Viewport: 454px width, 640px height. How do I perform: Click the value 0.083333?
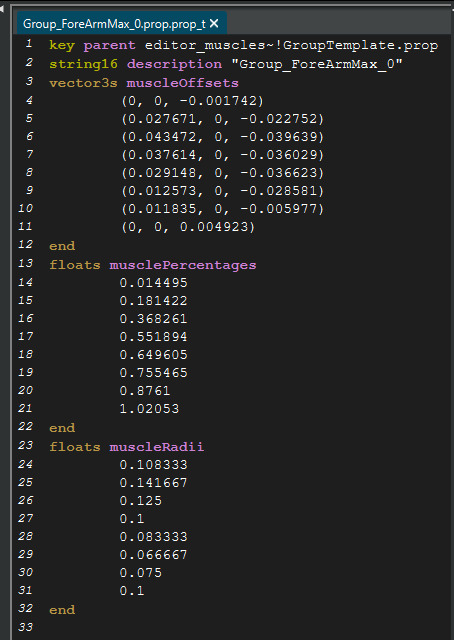pos(154,536)
